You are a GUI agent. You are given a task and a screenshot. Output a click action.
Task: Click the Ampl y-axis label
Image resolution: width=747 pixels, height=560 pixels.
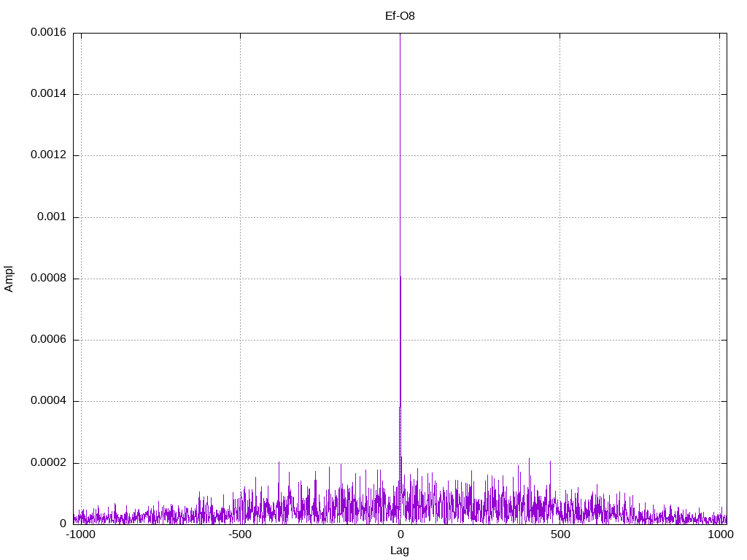(9, 279)
